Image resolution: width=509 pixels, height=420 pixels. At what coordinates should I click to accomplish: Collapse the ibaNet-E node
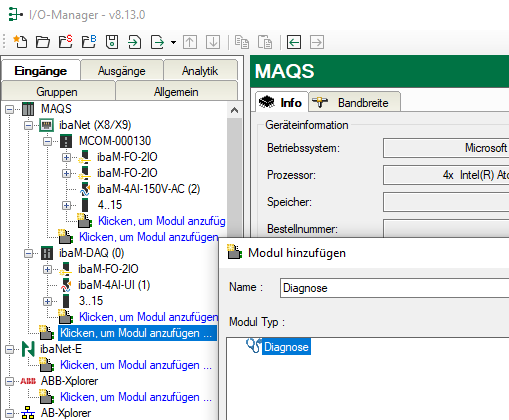(x=10, y=349)
